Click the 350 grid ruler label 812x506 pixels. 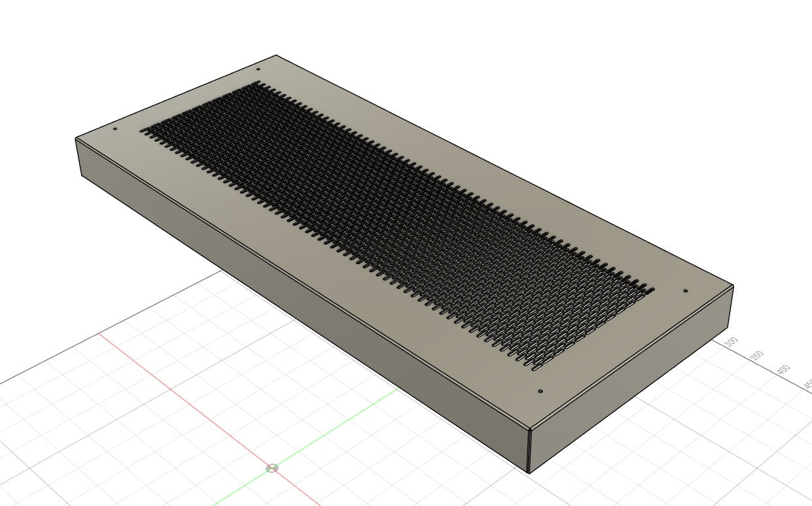[x=757, y=356]
